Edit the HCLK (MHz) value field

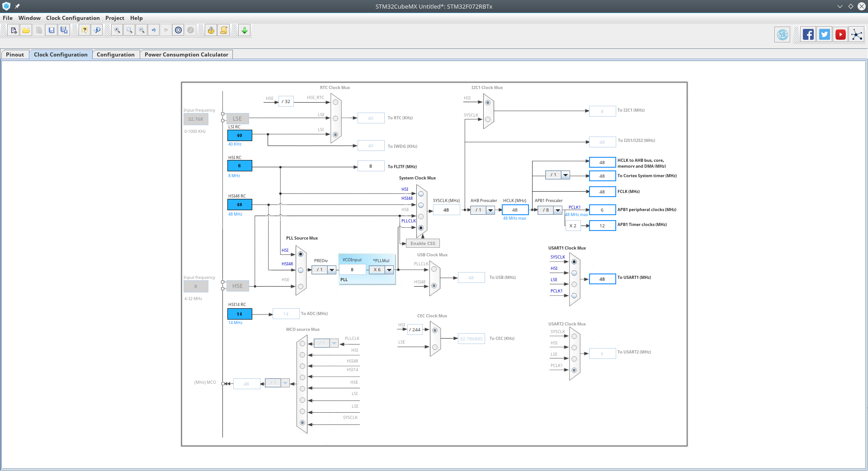click(x=515, y=210)
